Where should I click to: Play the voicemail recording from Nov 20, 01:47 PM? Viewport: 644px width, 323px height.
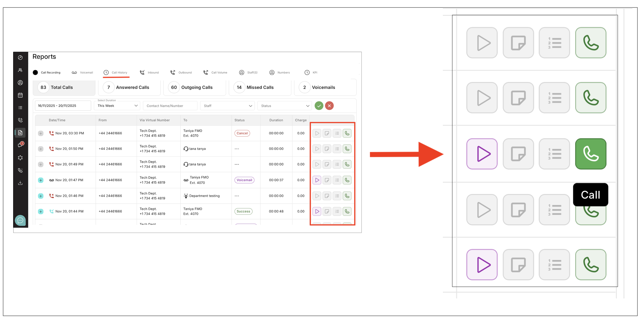(x=317, y=180)
